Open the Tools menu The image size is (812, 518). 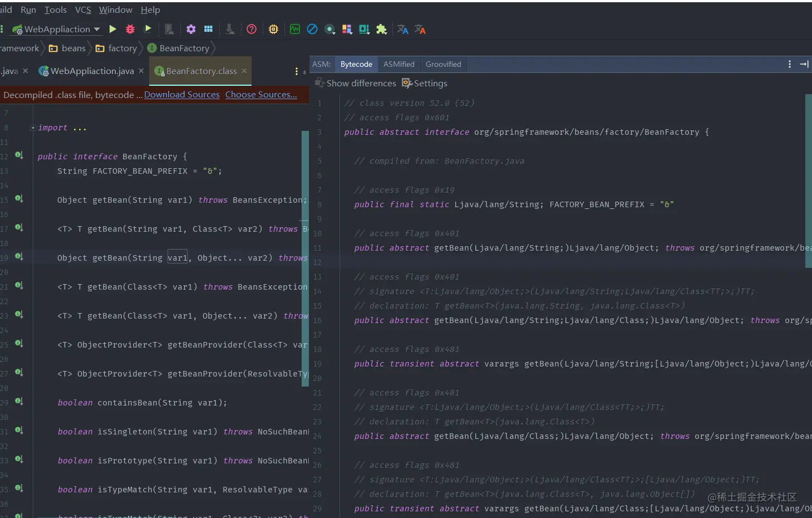[56, 9]
